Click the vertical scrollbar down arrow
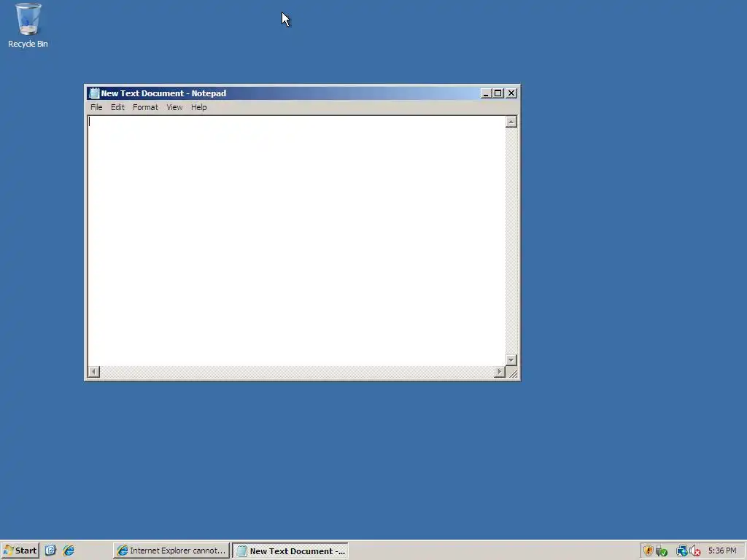 pyautogui.click(x=511, y=360)
